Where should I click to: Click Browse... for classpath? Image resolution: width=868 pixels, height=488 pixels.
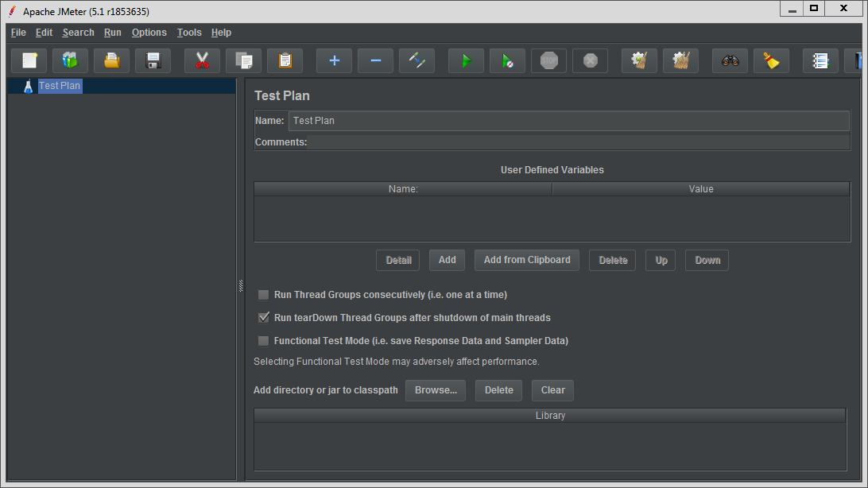(436, 390)
